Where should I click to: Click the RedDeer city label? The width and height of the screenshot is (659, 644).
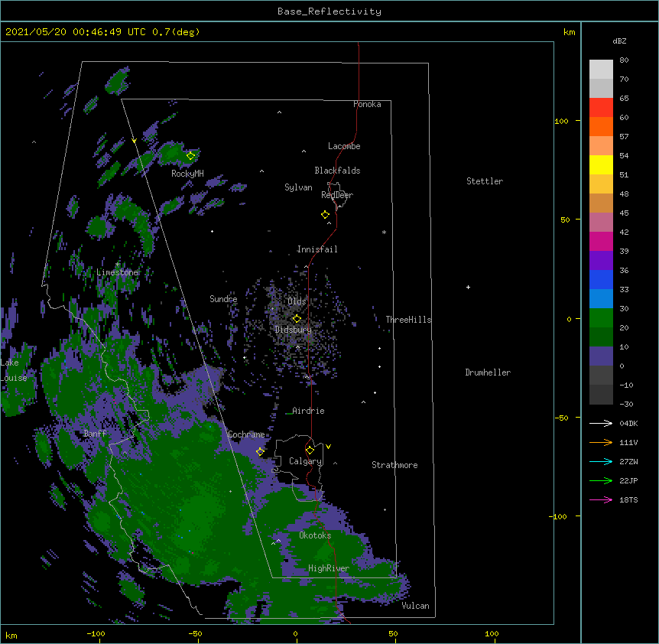(337, 194)
